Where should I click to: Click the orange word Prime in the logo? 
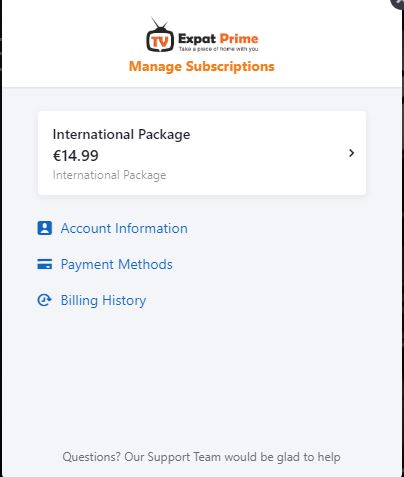pyautogui.click(x=239, y=39)
